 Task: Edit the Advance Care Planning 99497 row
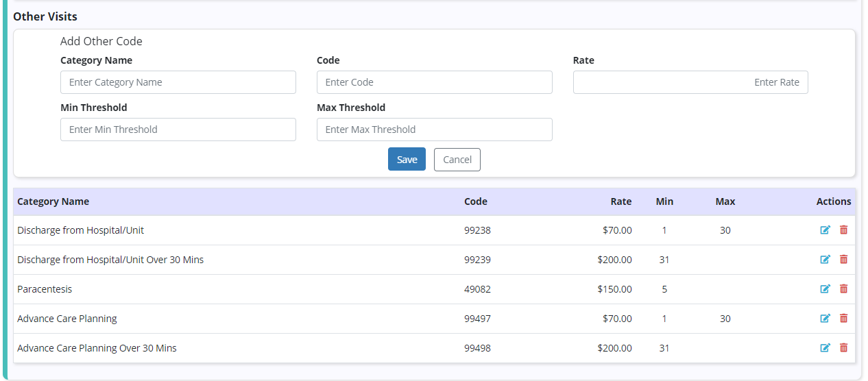(x=825, y=319)
